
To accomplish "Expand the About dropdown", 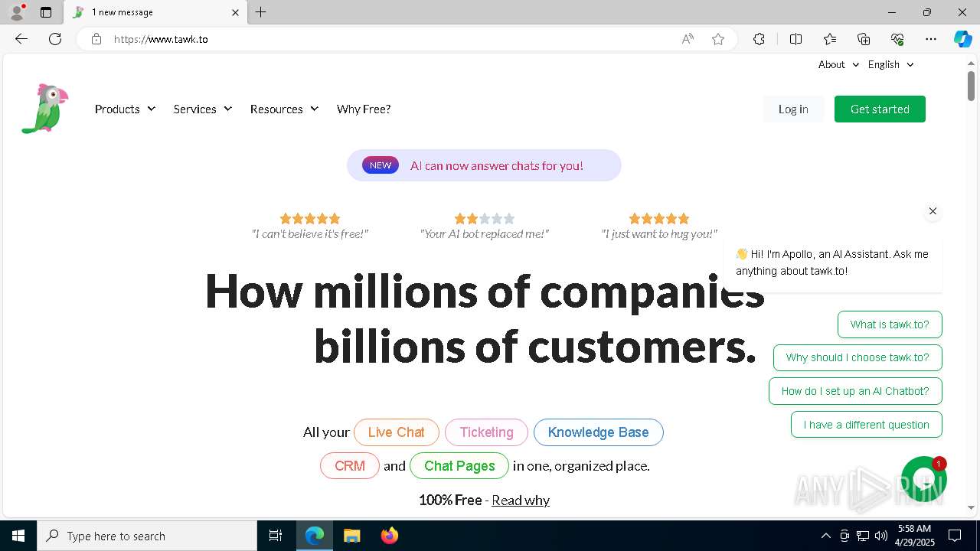I will pyautogui.click(x=838, y=64).
